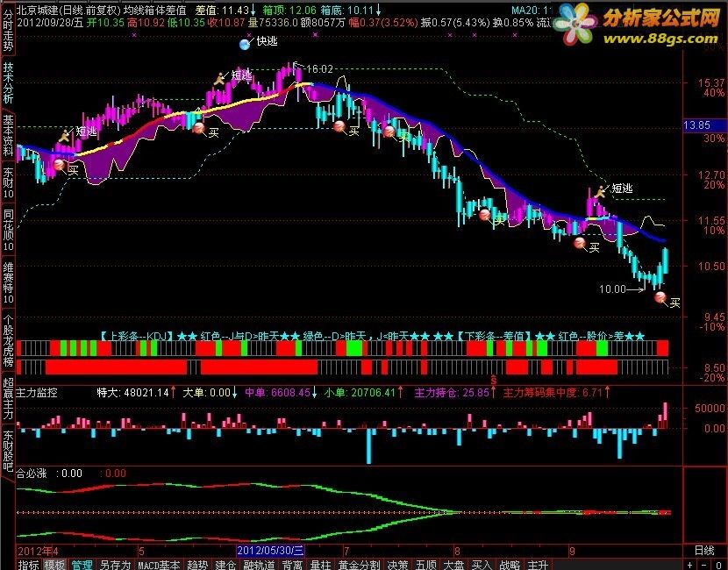Select the 维赛特10 side tab
Image resolution: width=728 pixels, height=570 pixels.
[8, 282]
